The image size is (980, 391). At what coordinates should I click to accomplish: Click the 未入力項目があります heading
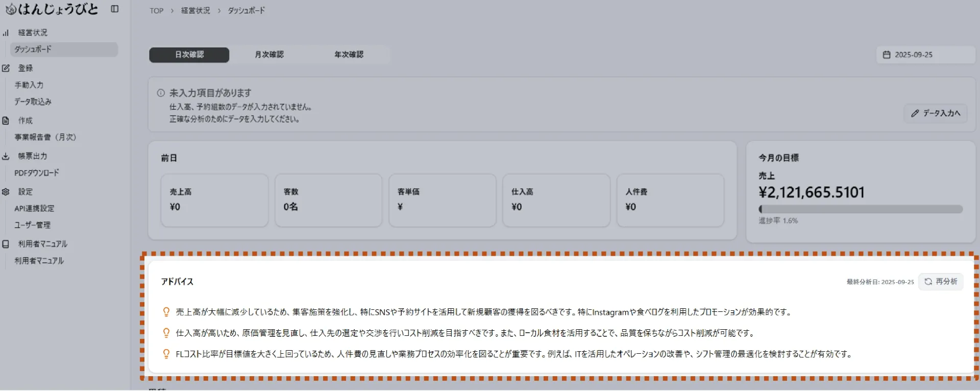point(210,93)
